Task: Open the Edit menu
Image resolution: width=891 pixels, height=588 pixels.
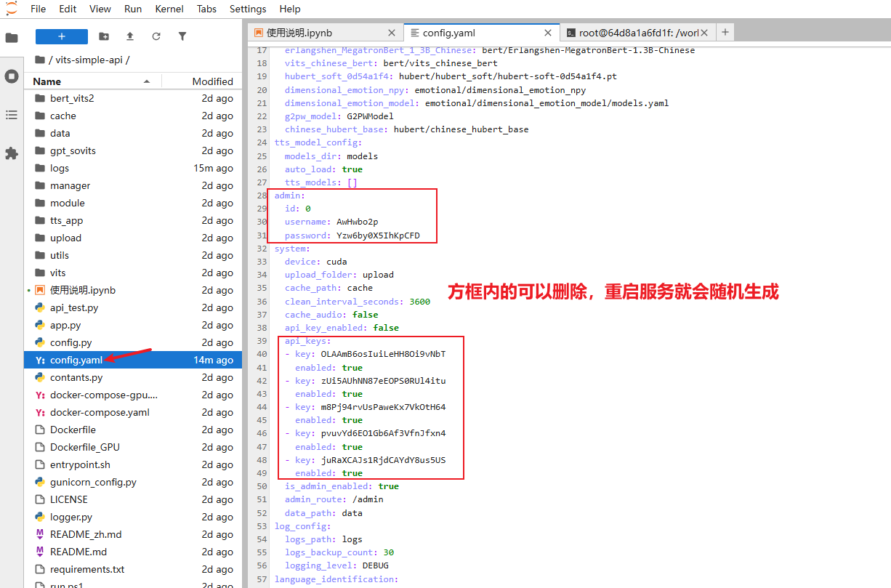Action: click(68, 9)
